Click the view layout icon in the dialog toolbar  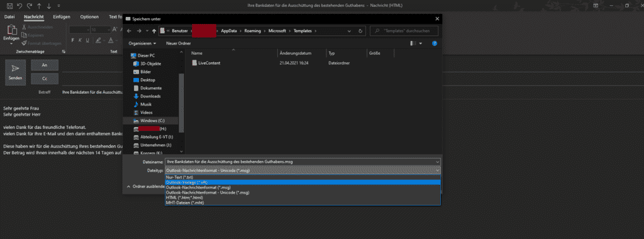[x=413, y=43]
